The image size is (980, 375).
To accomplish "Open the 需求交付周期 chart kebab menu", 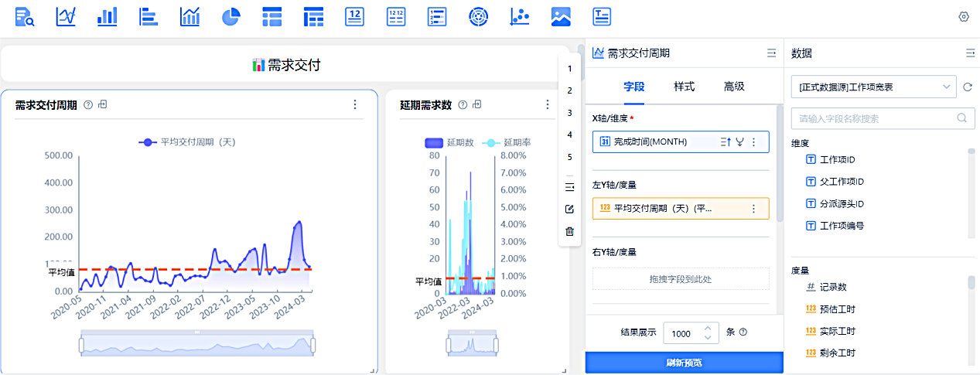I will coord(355,104).
